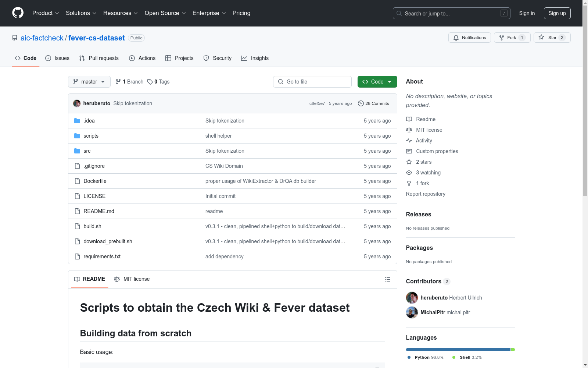The width and height of the screenshot is (588, 368).
Task: Click the Search or jump to field
Action: (x=452, y=13)
